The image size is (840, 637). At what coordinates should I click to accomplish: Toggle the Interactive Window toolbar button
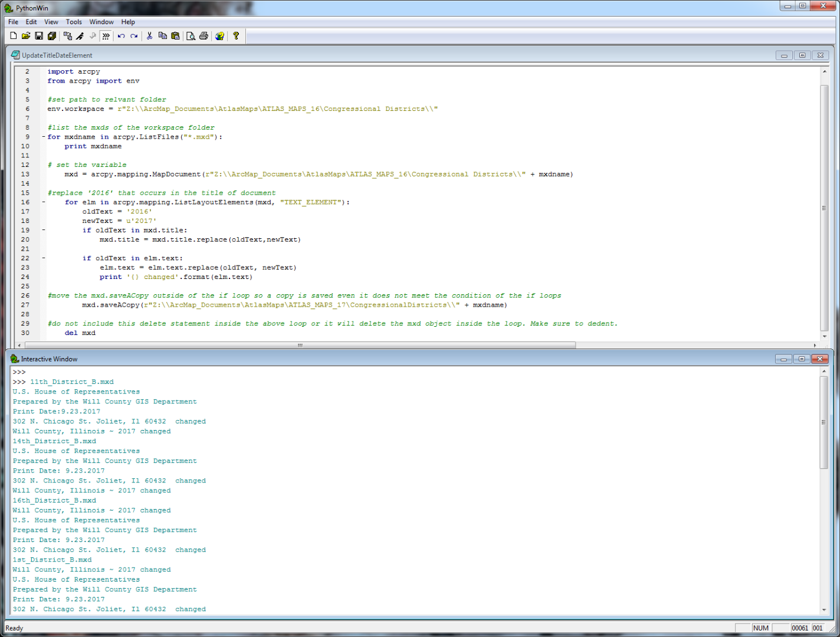(x=106, y=36)
